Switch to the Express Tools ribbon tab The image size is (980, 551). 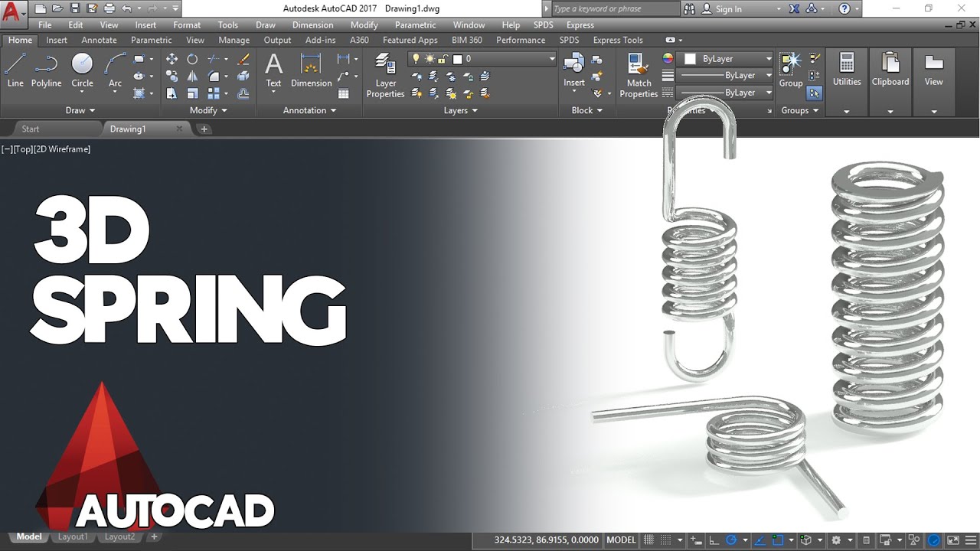click(x=618, y=40)
